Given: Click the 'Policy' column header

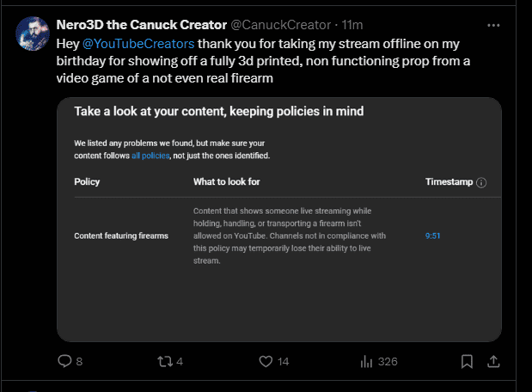Looking at the screenshot, I should [87, 181].
